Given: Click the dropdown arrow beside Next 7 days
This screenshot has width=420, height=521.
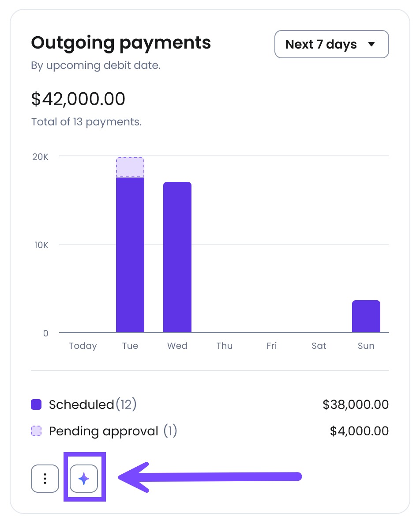Looking at the screenshot, I should [371, 44].
